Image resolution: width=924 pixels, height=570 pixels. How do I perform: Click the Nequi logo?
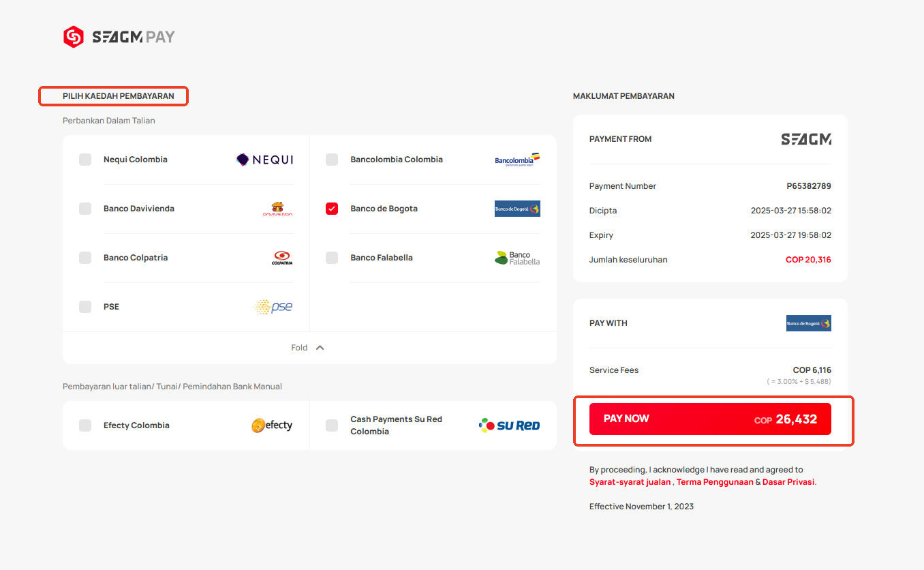point(265,160)
